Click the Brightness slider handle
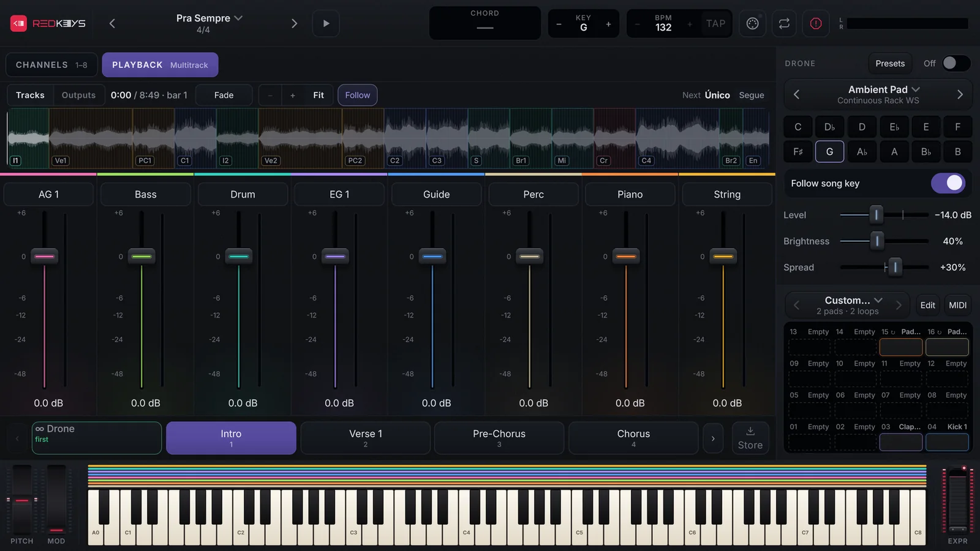Screen dimensions: 980x551 coord(877,241)
